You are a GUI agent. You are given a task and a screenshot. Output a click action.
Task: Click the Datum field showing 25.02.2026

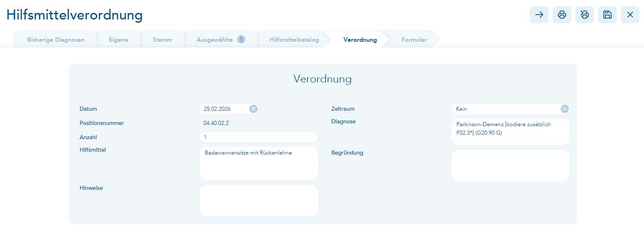[x=228, y=109]
